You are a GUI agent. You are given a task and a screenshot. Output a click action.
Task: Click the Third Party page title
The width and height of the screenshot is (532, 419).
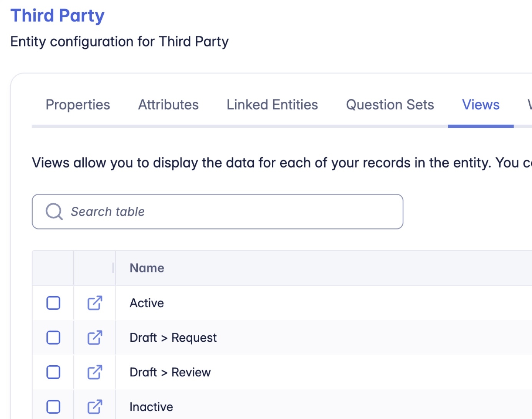pos(58,16)
